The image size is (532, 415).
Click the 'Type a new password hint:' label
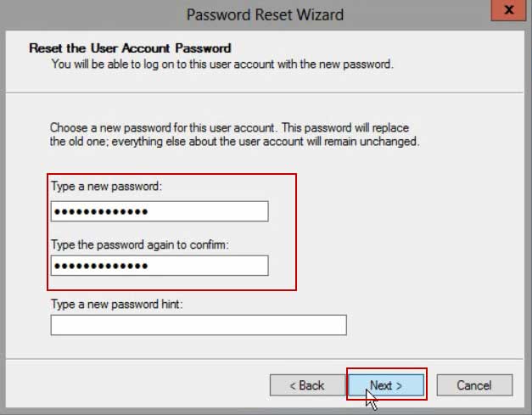click(x=117, y=305)
